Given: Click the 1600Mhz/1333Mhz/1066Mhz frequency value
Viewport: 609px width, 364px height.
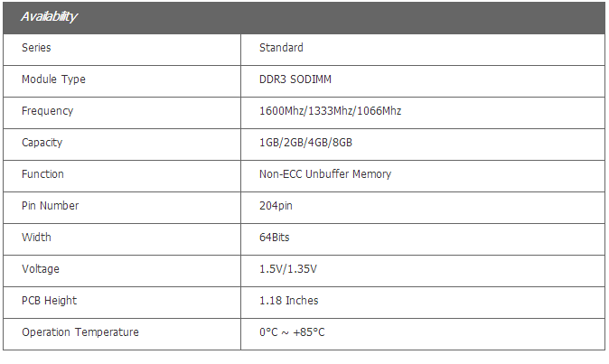Looking at the screenshot, I should 330,111.
